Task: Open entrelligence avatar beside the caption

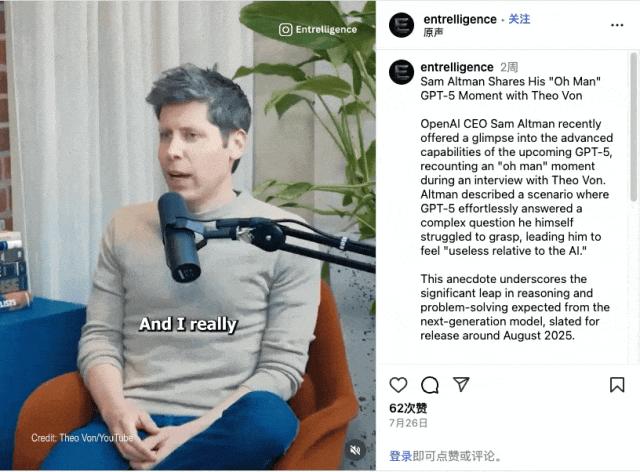Action: pos(402,72)
